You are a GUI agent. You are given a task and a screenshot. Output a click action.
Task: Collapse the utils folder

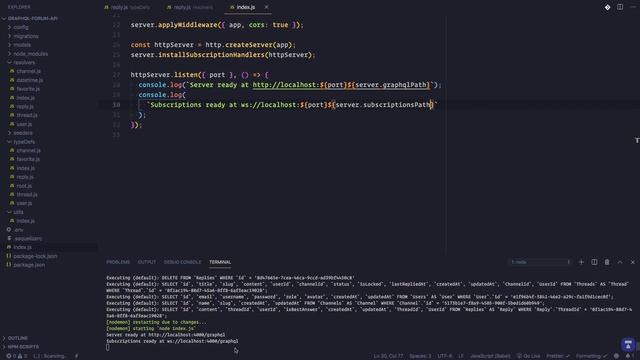18,212
